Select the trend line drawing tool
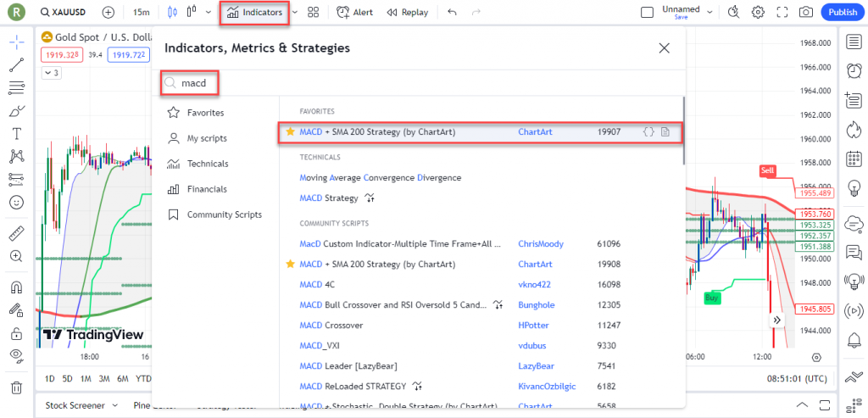This screenshot has width=868, height=418. (17, 64)
